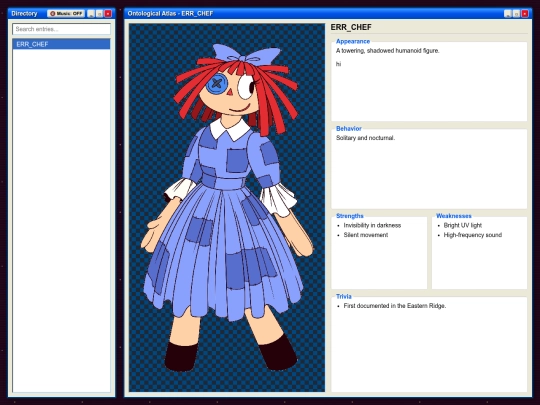Click 'First documented in the Eastern Ridge.'
540x405 pixels.
(395, 306)
